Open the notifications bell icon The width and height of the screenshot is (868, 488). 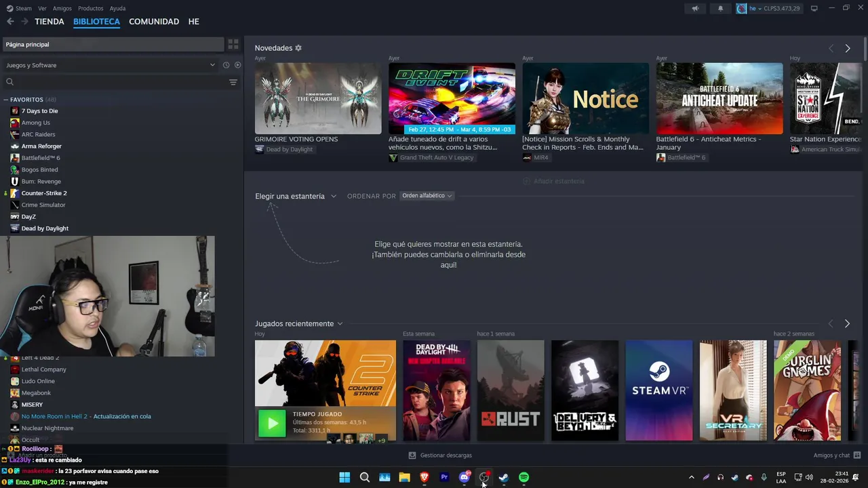click(x=720, y=8)
